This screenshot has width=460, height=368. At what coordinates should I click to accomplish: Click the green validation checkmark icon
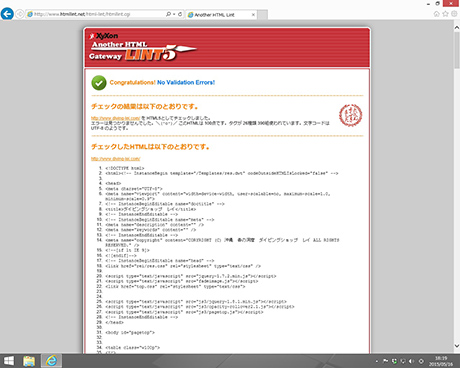[99, 83]
